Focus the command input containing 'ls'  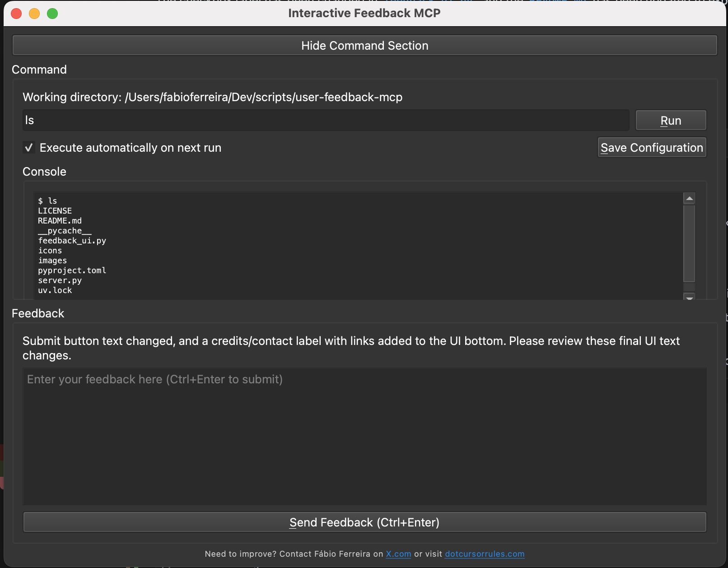pos(325,120)
